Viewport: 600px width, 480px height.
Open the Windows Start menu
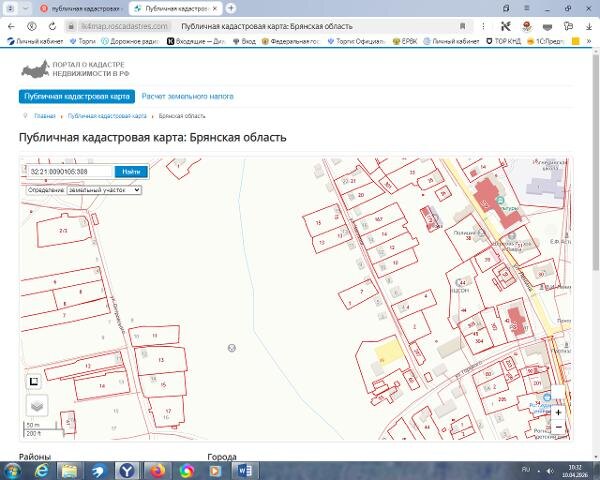pyautogui.click(x=13, y=471)
